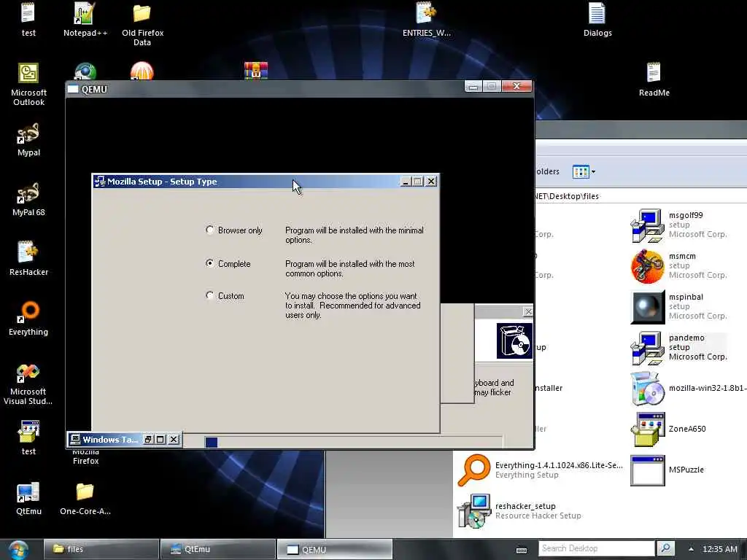Click the Windows Start orb

(x=18, y=550)
